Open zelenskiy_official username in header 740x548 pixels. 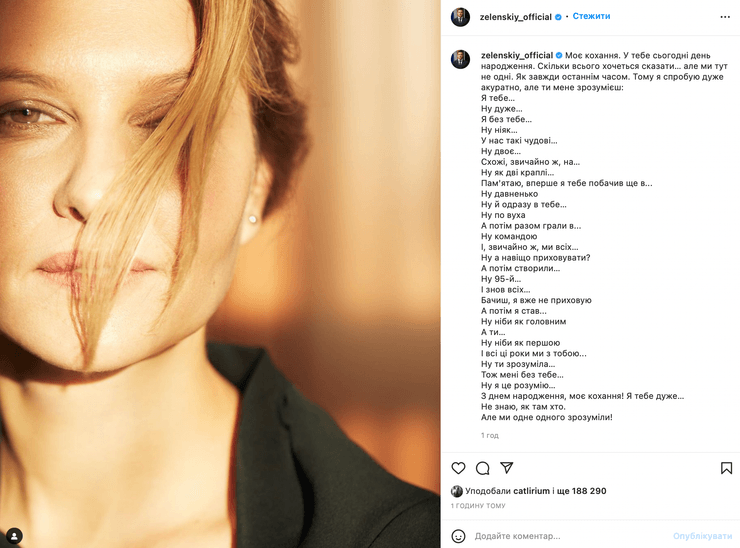tap(515, 17)
